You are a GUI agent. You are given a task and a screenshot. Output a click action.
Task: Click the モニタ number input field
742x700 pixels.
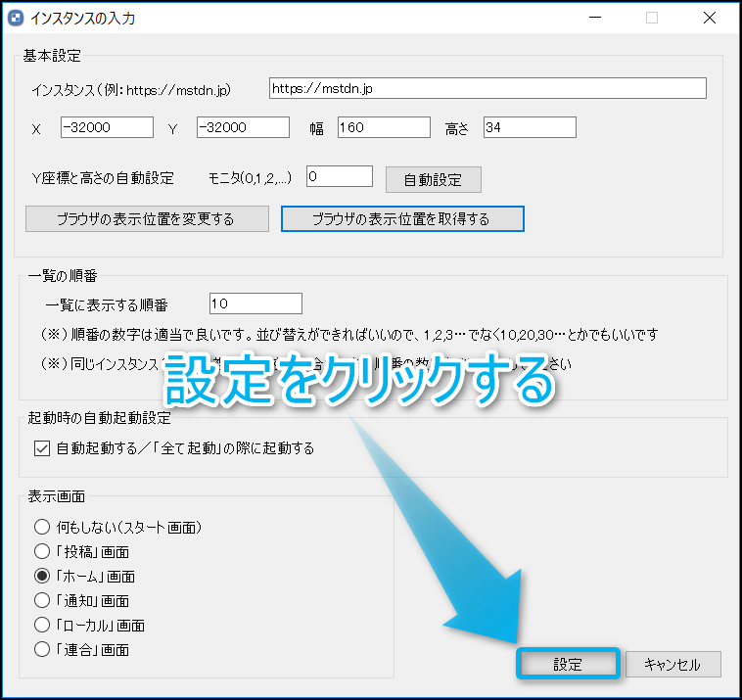pyautogui.click(x=340, y=176)
